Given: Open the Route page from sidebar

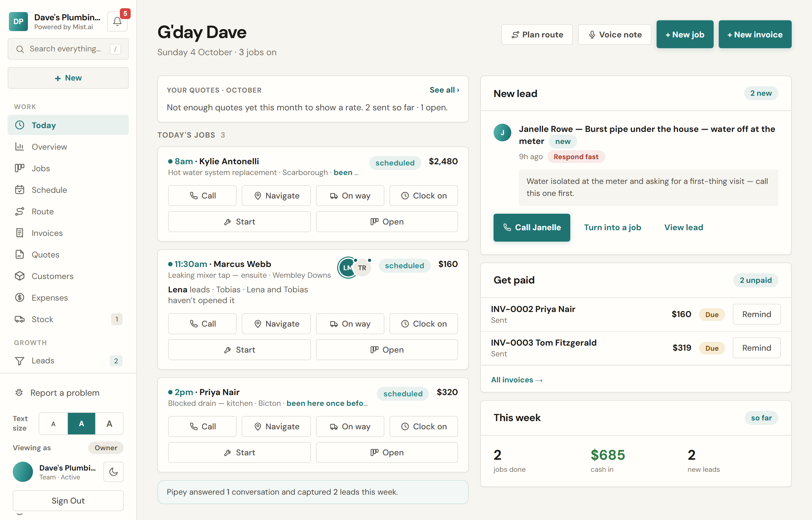Looking at the screenshot, I should click(68, 211).
